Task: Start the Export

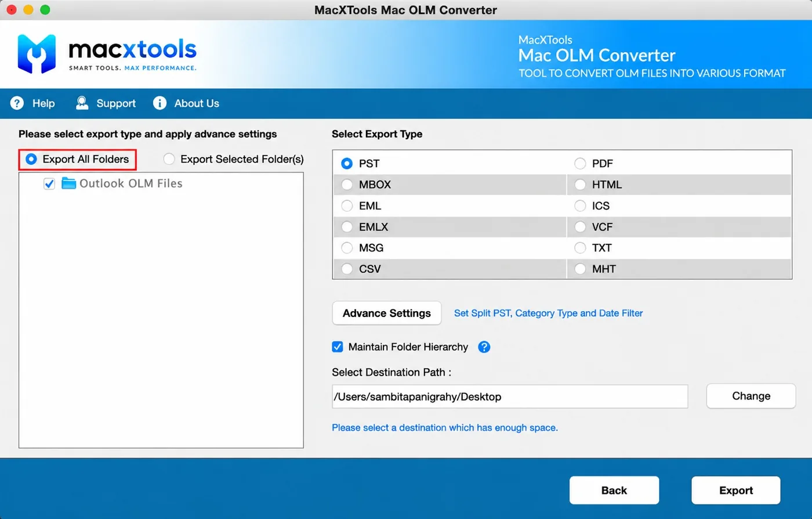Action: (736, 491)
